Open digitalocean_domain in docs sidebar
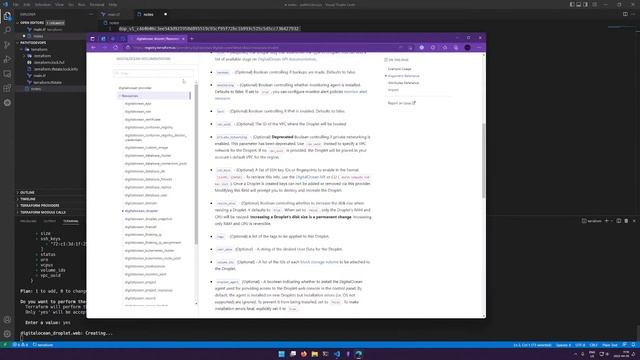640x360 pixels. pos(140,203)
